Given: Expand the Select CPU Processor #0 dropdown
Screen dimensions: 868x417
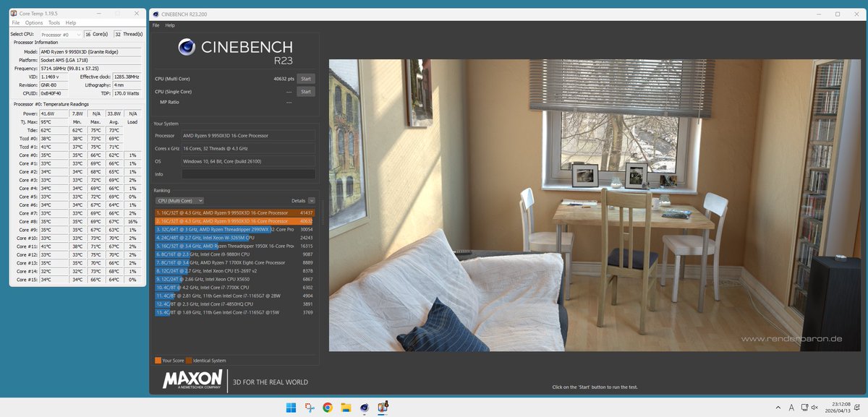Looking at the screenshot, I should click(60, 34).
